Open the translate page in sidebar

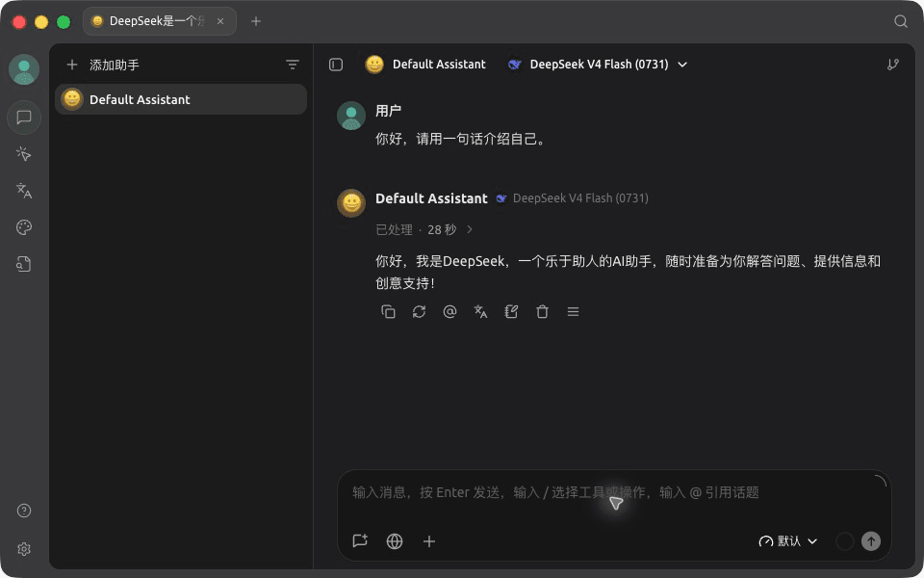24,191
